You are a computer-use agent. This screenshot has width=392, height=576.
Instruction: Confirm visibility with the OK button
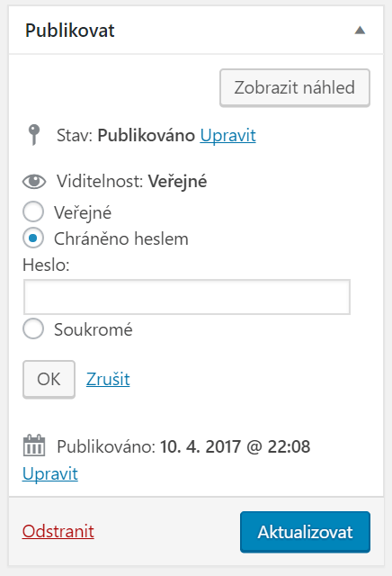[x=49, y=379]
